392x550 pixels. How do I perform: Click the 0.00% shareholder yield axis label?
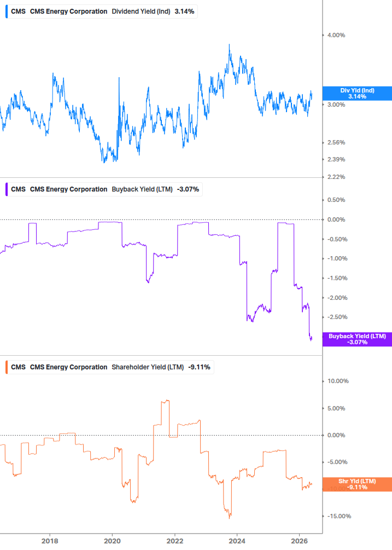pyautogui.click(x=336, y=435)
